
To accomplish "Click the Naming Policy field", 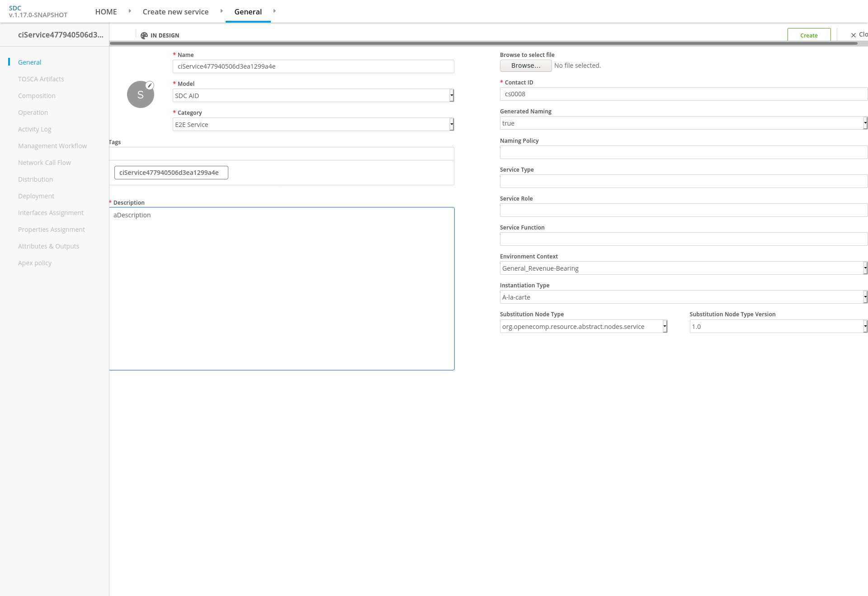I will (x=684, y=152).
